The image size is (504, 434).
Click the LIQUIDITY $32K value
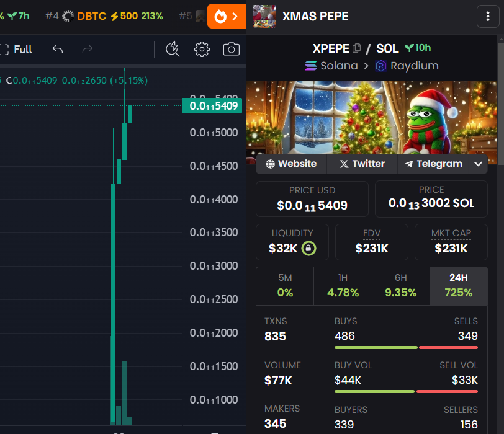click(283, 248)
